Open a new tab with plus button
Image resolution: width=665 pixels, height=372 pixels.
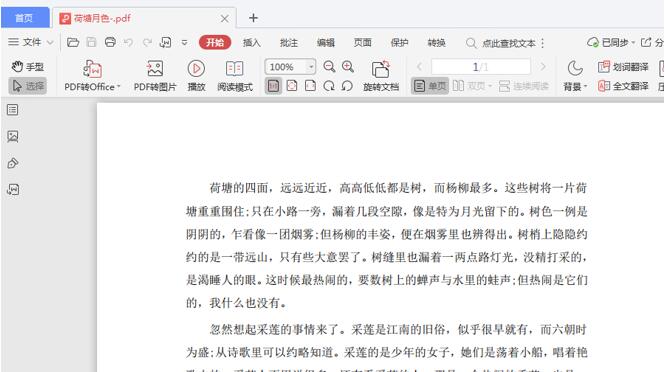(253, 18)
